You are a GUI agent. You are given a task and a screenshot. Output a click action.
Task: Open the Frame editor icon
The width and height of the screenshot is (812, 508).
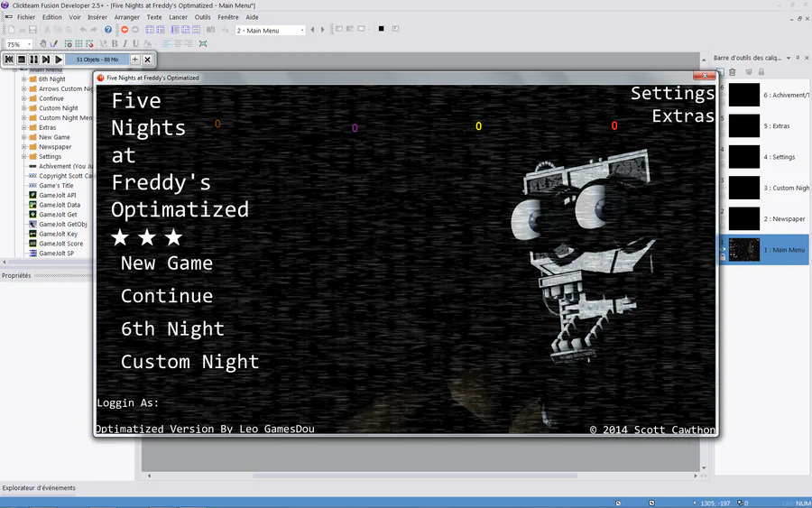coord(161,30)
